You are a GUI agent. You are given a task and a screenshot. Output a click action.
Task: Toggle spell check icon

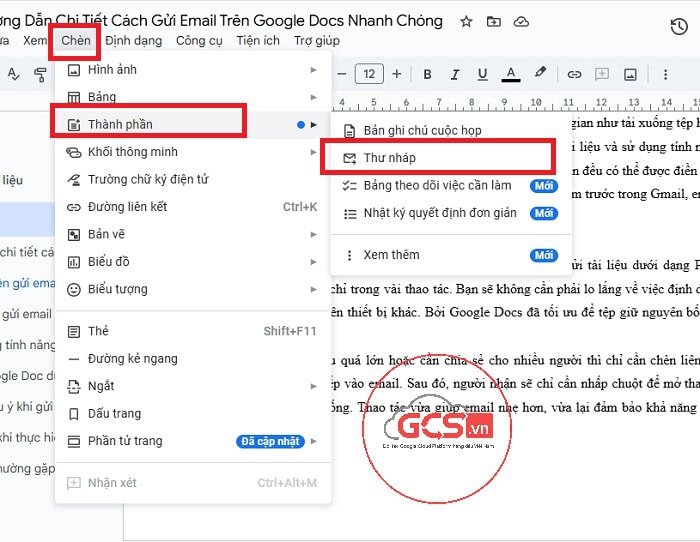click(13, 74)
